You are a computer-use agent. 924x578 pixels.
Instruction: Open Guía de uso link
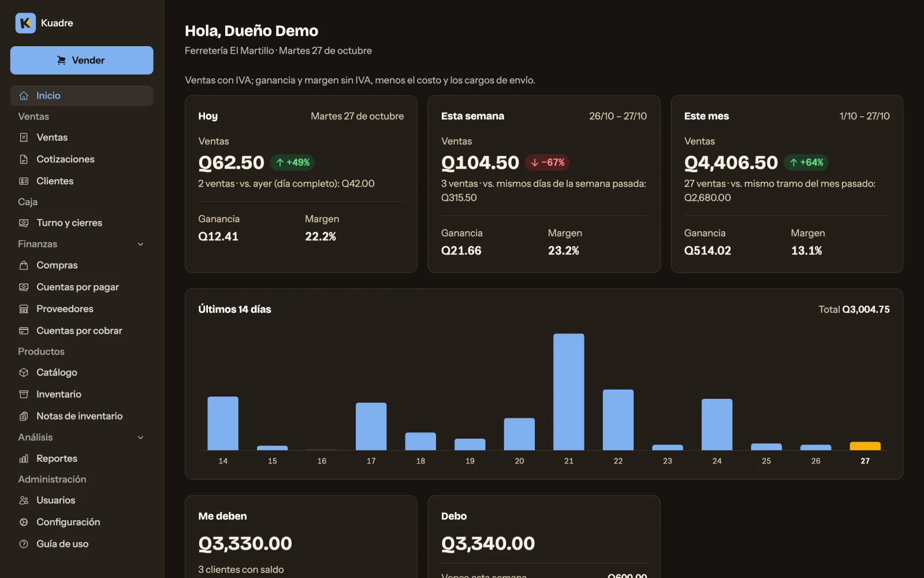point(81,544)
